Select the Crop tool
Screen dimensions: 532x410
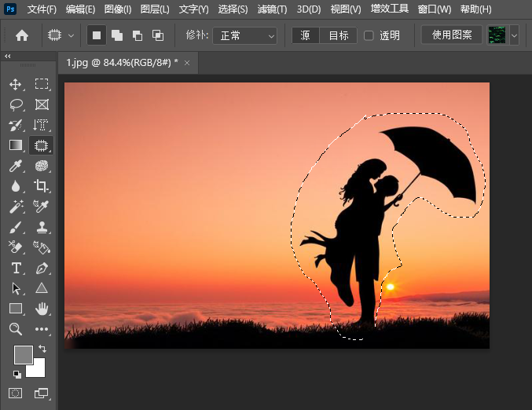[x=42, y=186]
